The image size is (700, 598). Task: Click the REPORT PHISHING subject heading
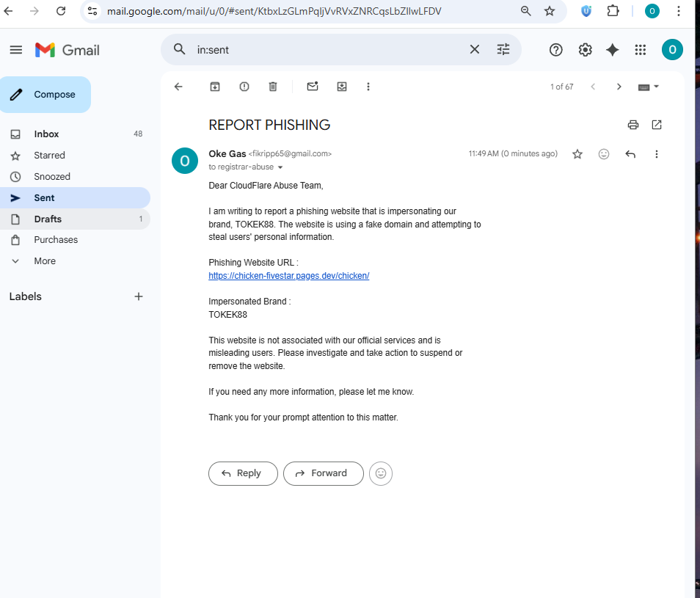269,125
